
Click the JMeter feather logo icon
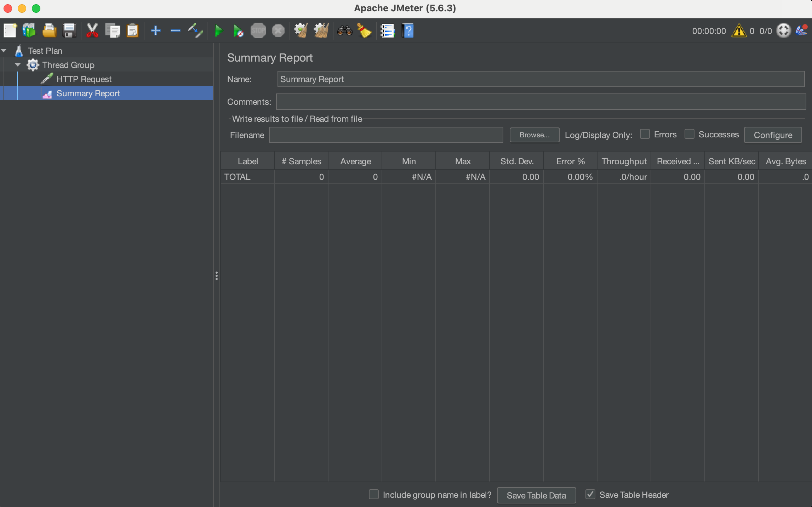pos(802,30)
